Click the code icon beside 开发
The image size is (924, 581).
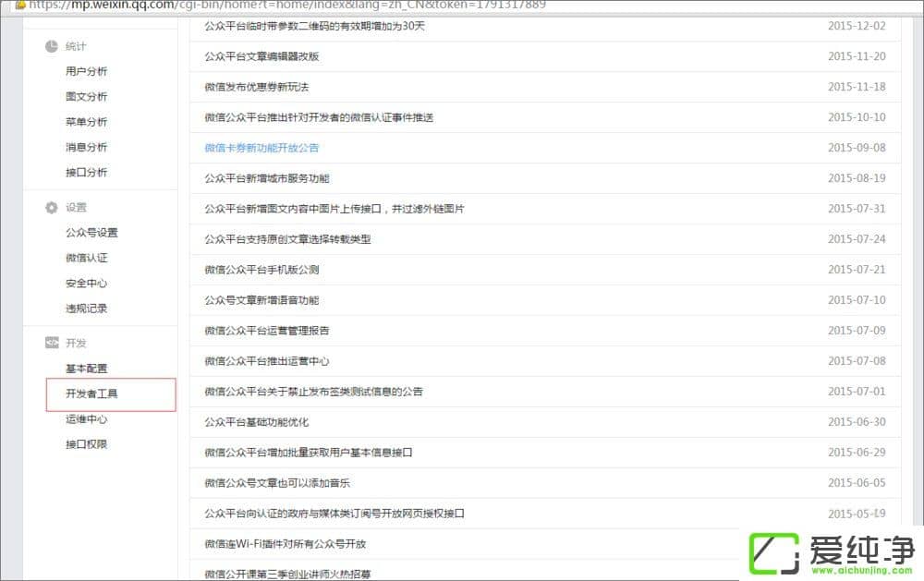click(52, 343)
